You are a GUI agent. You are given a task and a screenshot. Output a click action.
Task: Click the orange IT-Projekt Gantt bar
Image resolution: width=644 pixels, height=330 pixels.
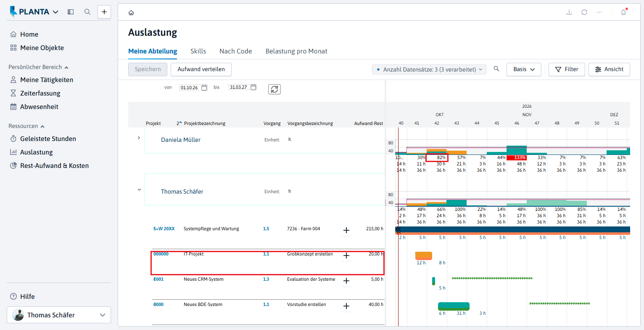(x=424, y=255)
